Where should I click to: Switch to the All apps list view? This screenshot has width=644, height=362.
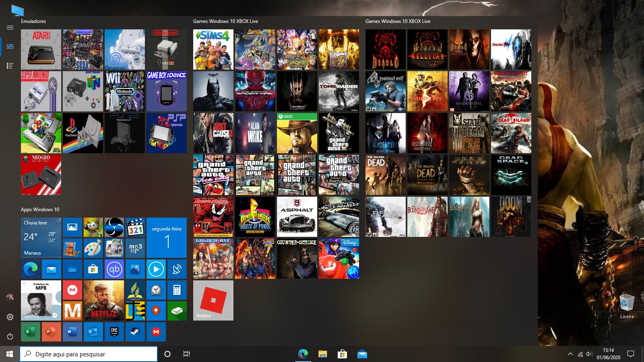pos(10,66)
